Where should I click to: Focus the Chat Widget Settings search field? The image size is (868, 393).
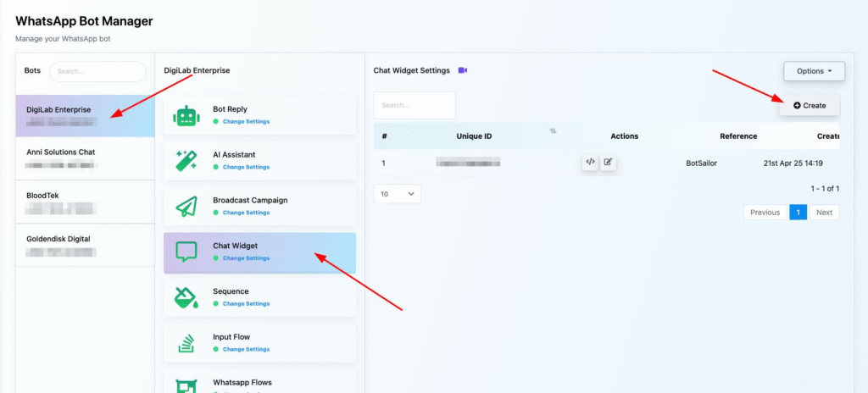pyautogui.click(x=415, y=105)
